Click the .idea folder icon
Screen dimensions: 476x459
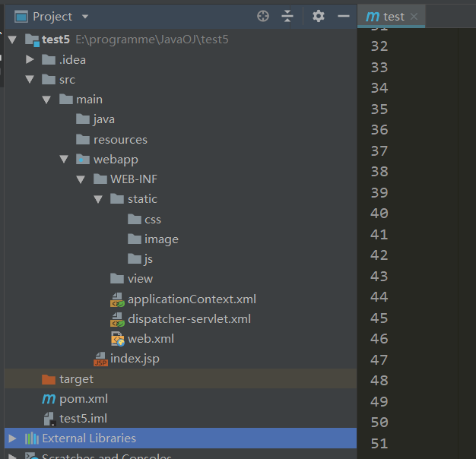(49, 59)
